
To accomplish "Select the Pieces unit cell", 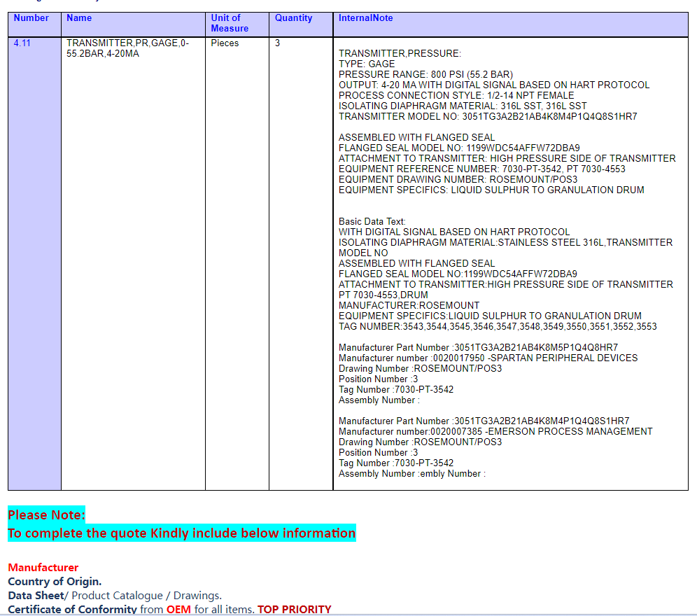I will pyautogui.click(x=225, y=43).
